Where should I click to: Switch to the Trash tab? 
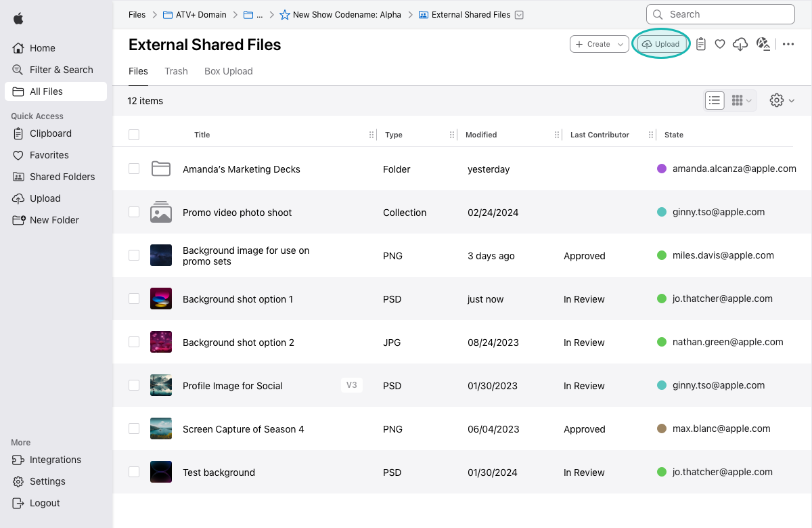click(176, 71)
